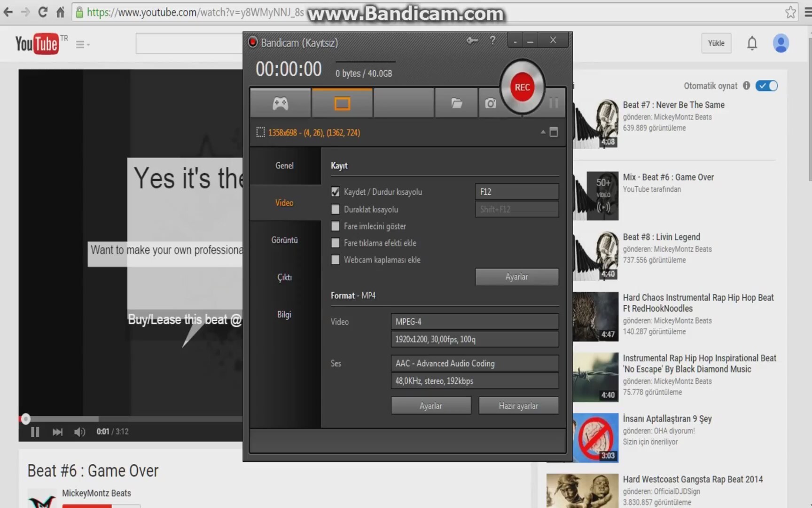Viewport: 812px width, 508px height.
Task: Click the red REC record button
Action: tap(522, 87)
